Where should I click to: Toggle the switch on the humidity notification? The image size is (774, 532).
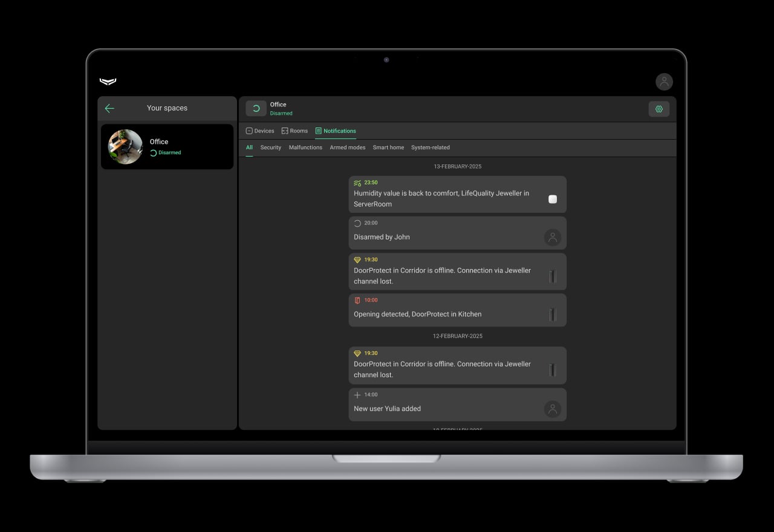coord(552,199)
